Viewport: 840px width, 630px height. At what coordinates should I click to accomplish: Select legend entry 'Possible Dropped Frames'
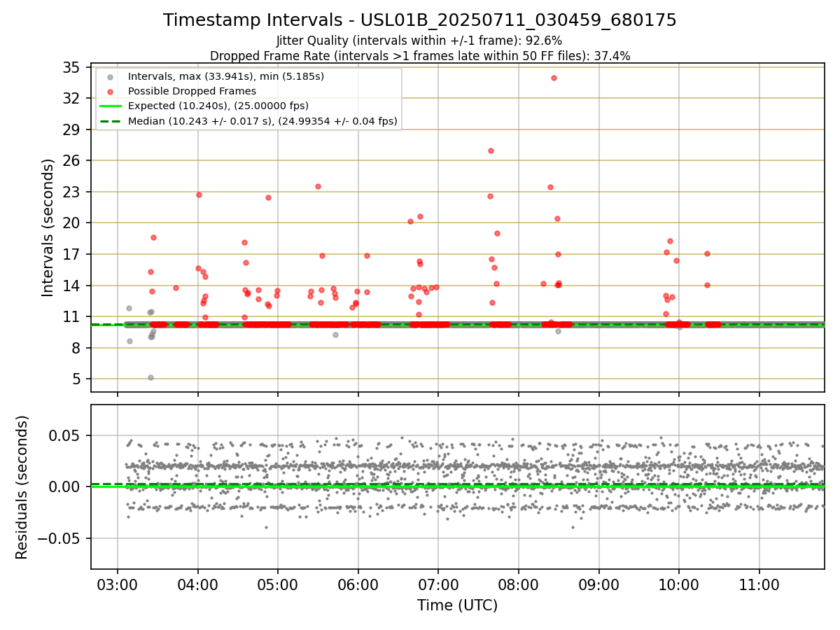tap(192, 91)
